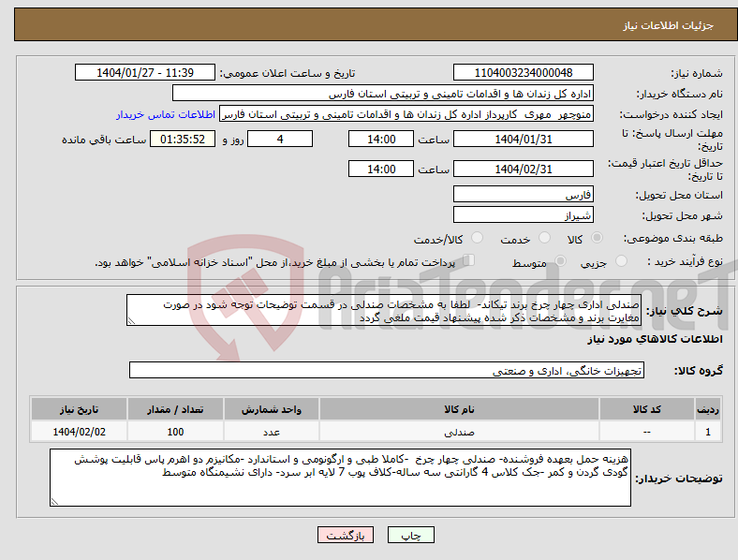
Task: Click the توضیحات خریدار buyer notes textarea
Action: [x=340, y=478]
